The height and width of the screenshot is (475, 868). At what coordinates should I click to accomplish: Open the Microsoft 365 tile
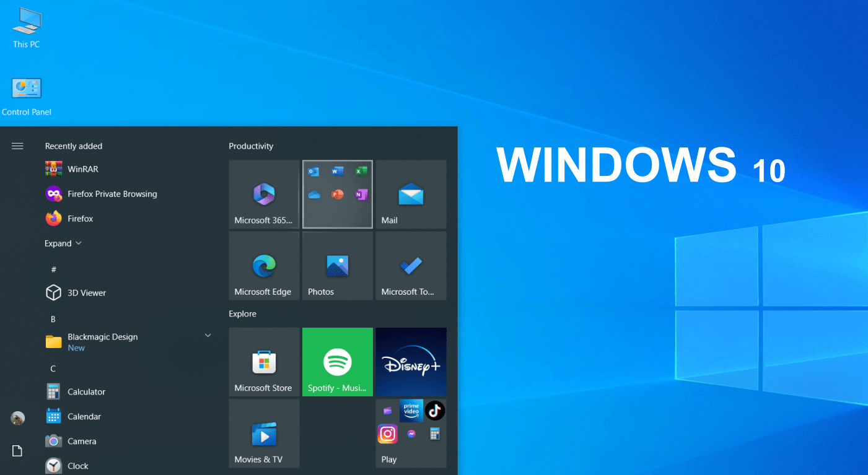point(264,194)
